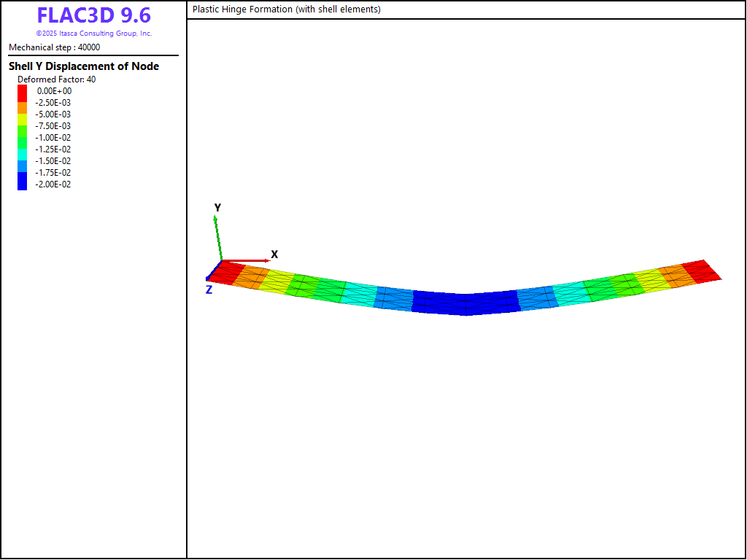Select the green -1.00E-02 legend swatch
The width and height of the screenshot is (747, 560).
click(23, 138)
